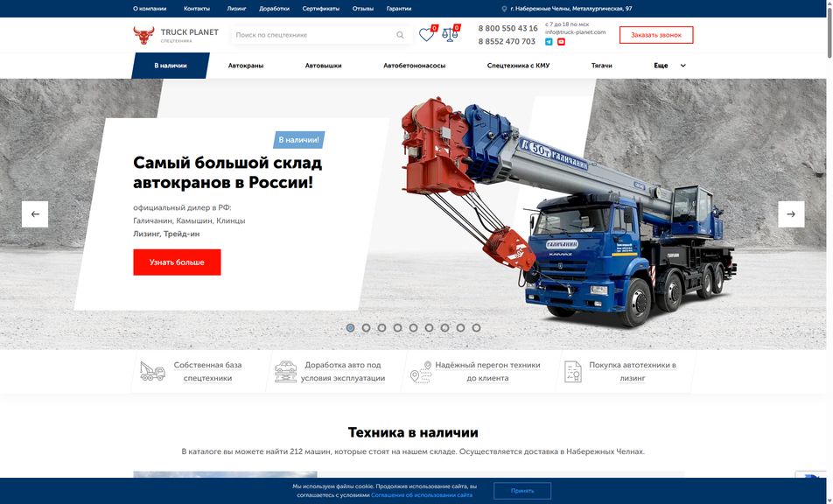
Task: Select the seventh slider dot
Action: coord(444,328)
